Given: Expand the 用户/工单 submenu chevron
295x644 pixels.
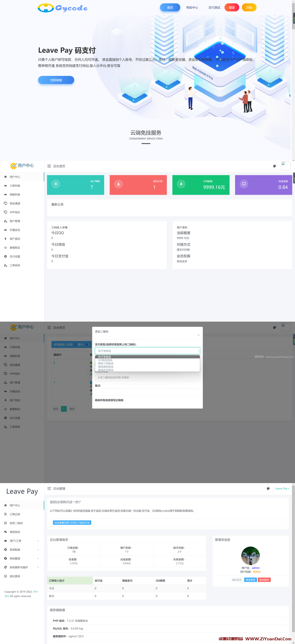Looking at the screenshot, I should point(38,541).
